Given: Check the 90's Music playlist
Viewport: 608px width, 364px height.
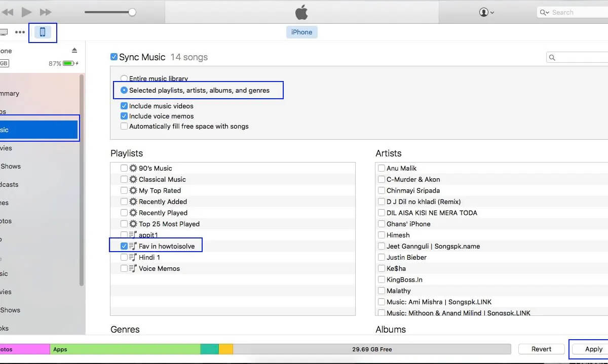Looking at the screenshot, I should coord(124,168).
